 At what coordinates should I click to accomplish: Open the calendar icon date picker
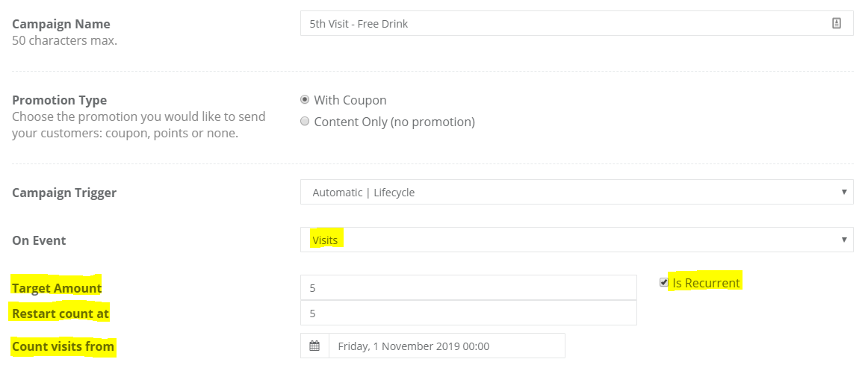click(314, 346)
